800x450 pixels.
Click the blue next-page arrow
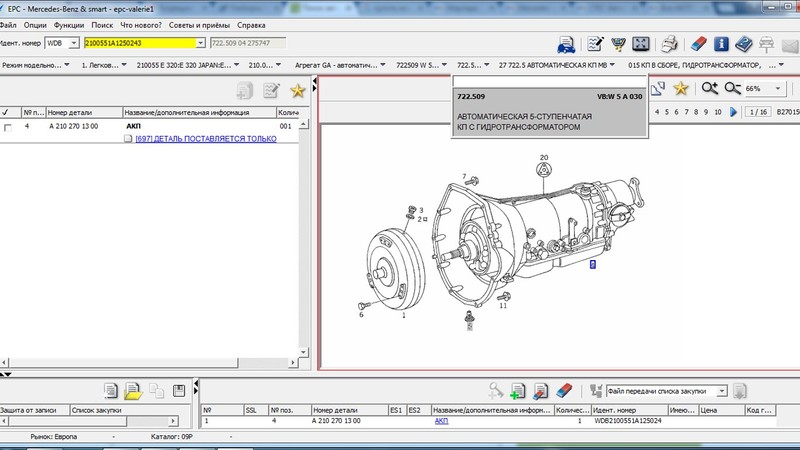coord(735,112)
